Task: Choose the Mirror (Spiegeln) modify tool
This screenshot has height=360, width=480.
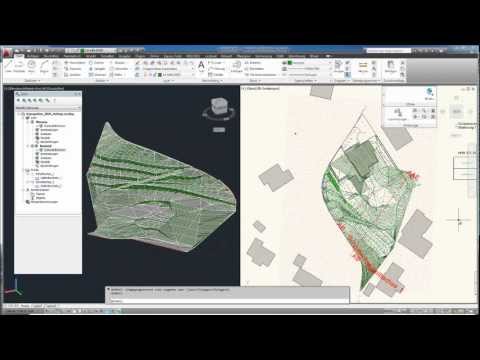Action: 97,69
